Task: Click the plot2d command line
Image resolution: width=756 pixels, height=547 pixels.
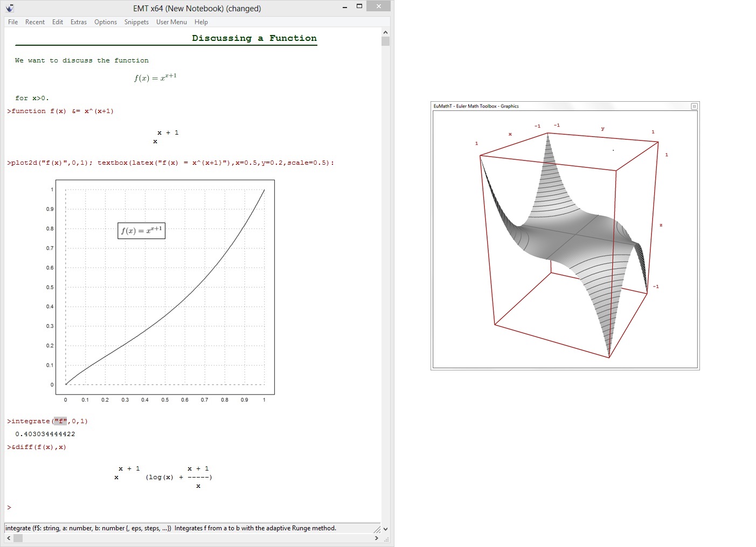Action: click(170, 163)
